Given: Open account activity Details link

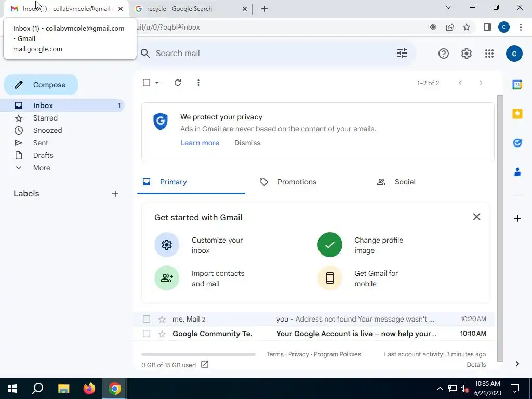Looking at the screenshot, I should click(476, 365).
